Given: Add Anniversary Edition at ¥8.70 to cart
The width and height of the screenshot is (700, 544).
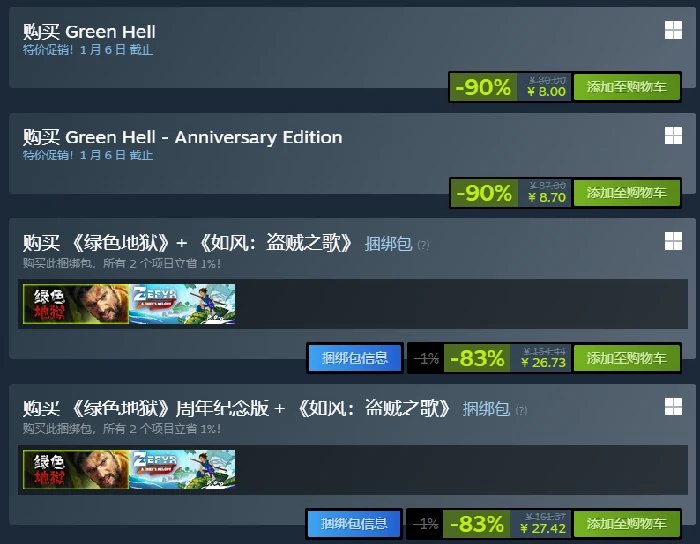Looking at the screenshot, I should click(627, 193).
